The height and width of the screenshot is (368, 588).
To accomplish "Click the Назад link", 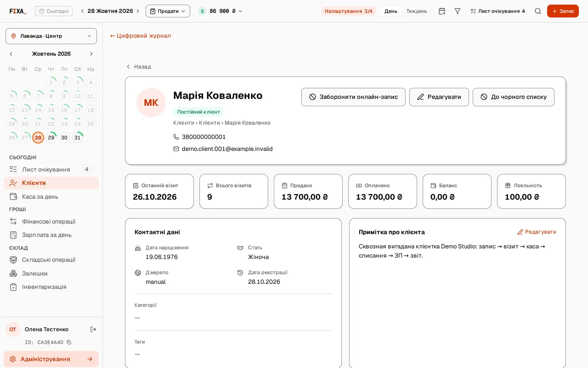I will pyautogui.click(x=138, y=67).
